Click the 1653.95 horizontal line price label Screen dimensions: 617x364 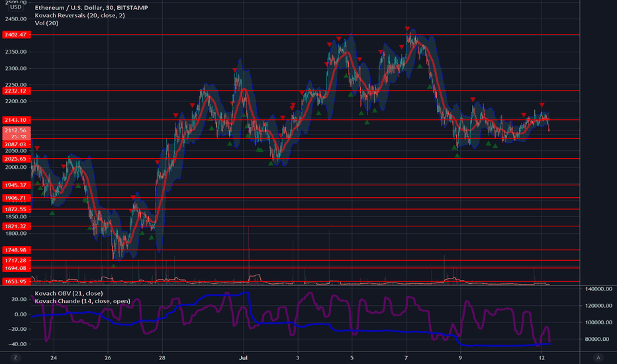(16, 281)
